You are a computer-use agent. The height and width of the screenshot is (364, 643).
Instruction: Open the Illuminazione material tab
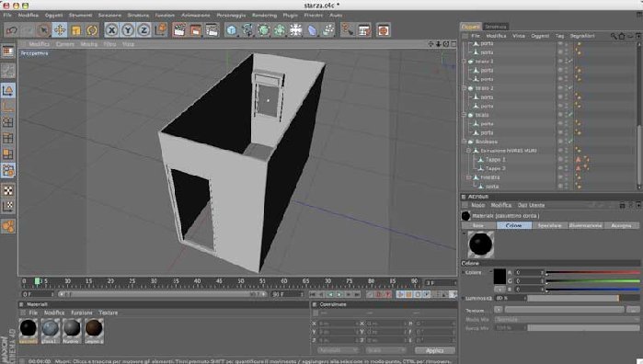pyautogui.click(x=586, y=225)
